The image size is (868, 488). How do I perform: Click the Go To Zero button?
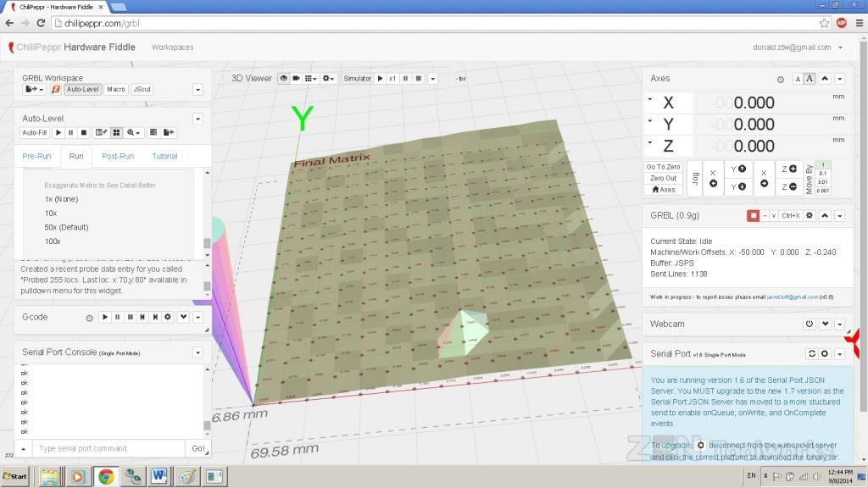coord(663,167)
